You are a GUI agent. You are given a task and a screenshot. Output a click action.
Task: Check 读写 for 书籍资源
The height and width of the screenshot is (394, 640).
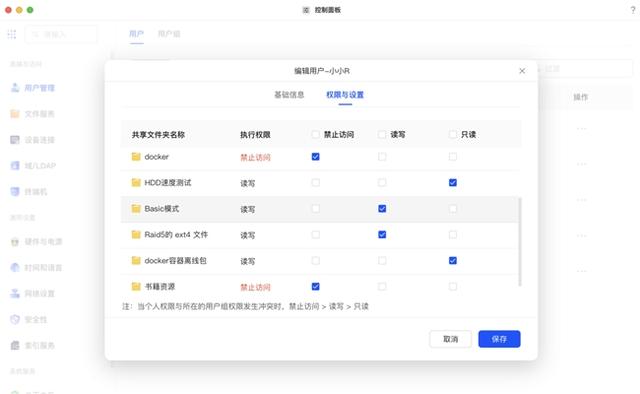(382, 287)
